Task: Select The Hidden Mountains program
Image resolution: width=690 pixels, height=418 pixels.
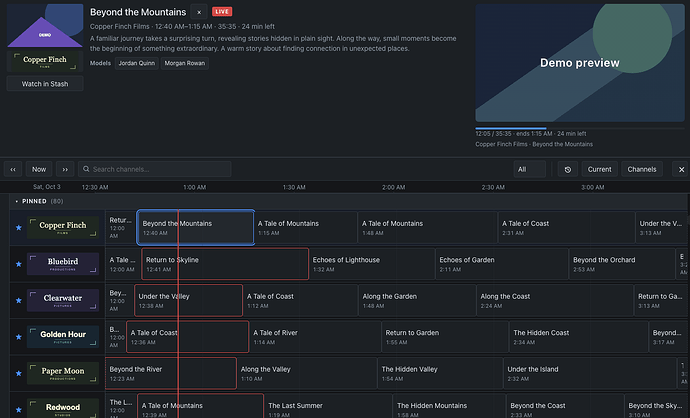Action: [x=449, y=407]
